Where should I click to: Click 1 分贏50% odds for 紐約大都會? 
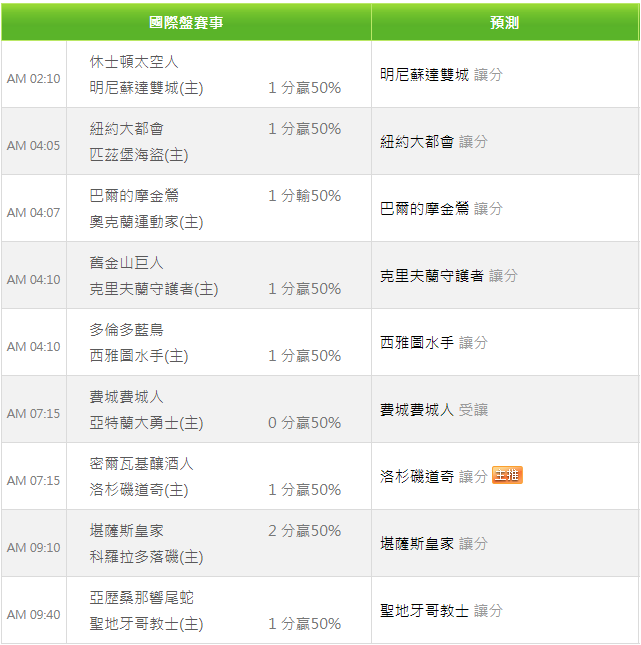pos(304,129)
